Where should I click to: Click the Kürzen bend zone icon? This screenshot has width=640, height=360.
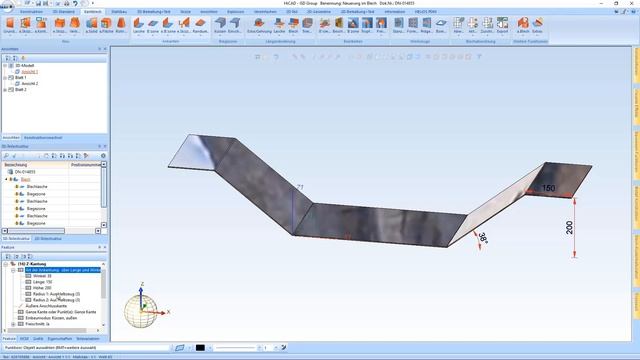pyautogui.click(x=220, y=23)
